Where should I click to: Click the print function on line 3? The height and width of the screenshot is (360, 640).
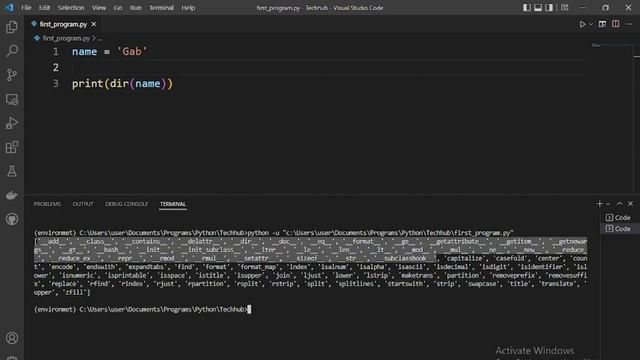pyautogui.click(x=88, y=84)
